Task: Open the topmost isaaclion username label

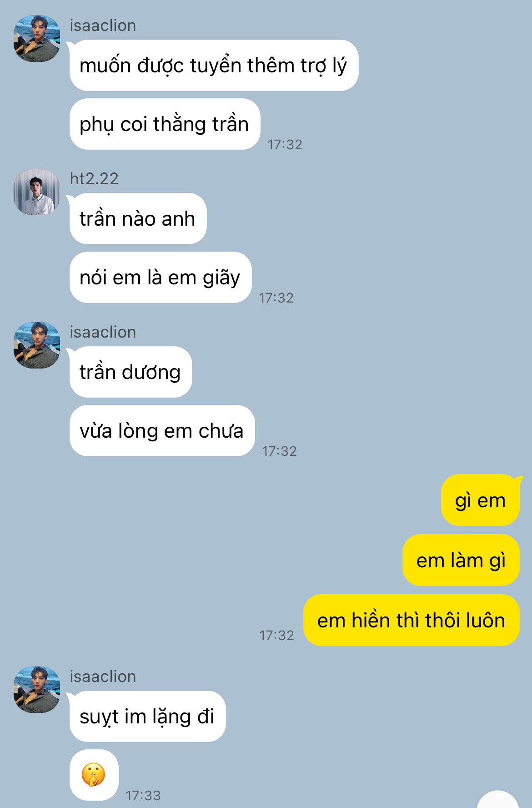Action: point(103,25)
